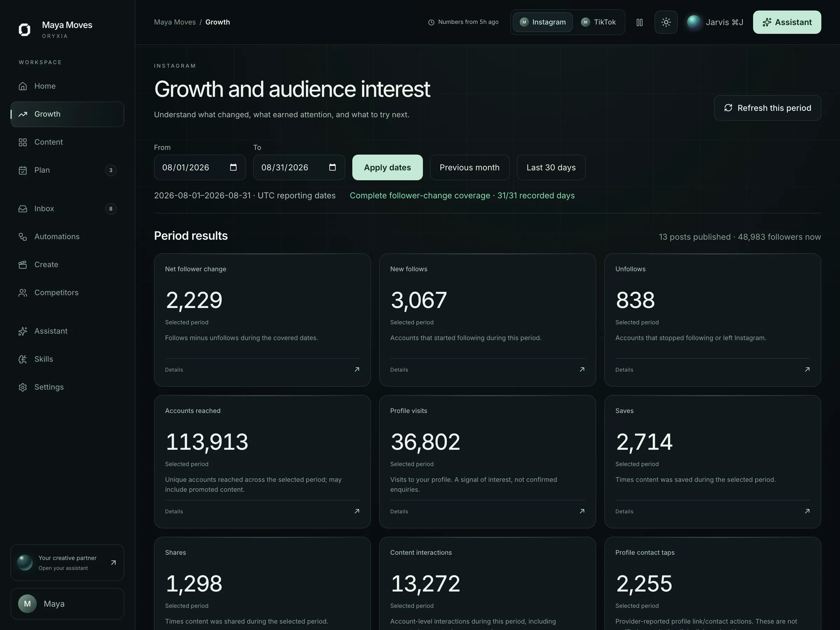Click the 113,913 accounts reached value
Viewport: 840px width, 630px height.
(207, 442)
